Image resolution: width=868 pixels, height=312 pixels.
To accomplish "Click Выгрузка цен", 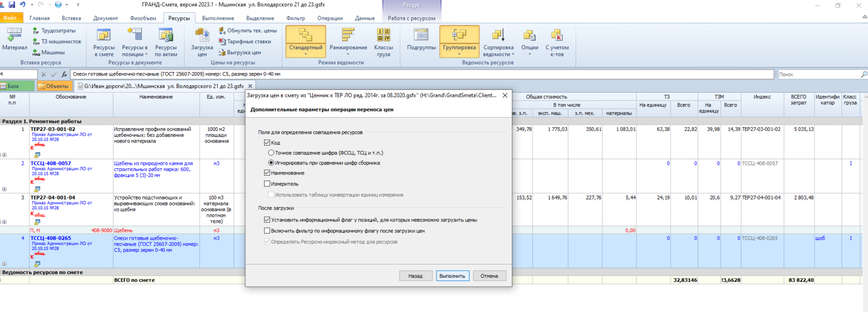I will point(240,52).
